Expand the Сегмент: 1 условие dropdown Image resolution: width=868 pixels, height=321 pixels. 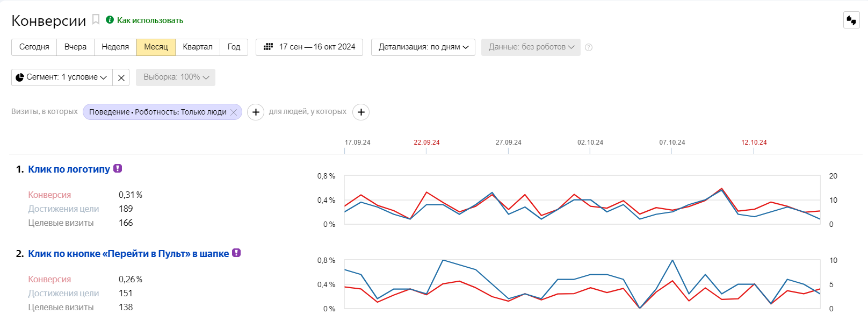[62, 77]
